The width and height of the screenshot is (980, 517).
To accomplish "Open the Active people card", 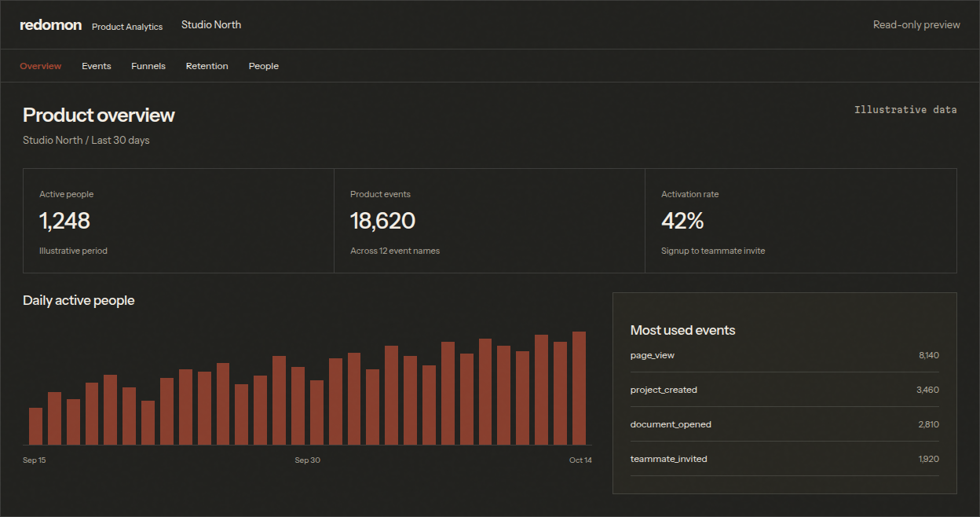I will point(178,221).
